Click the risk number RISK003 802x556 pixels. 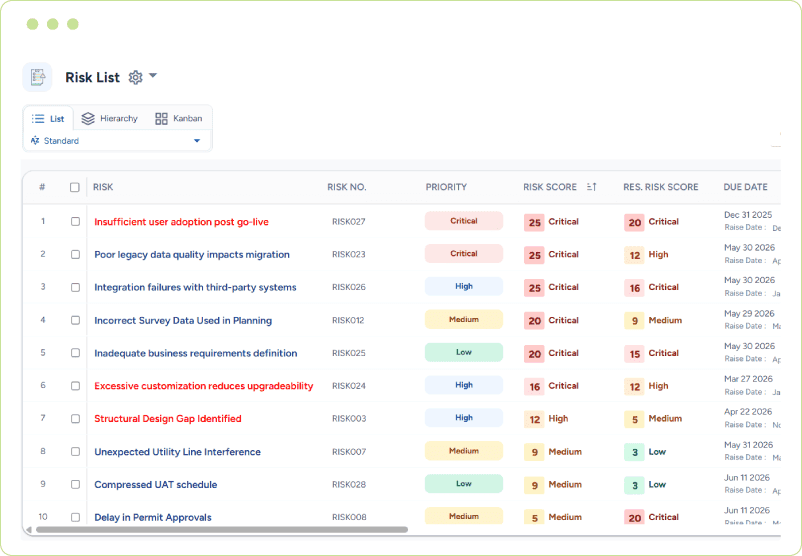[x=349, y=418]
